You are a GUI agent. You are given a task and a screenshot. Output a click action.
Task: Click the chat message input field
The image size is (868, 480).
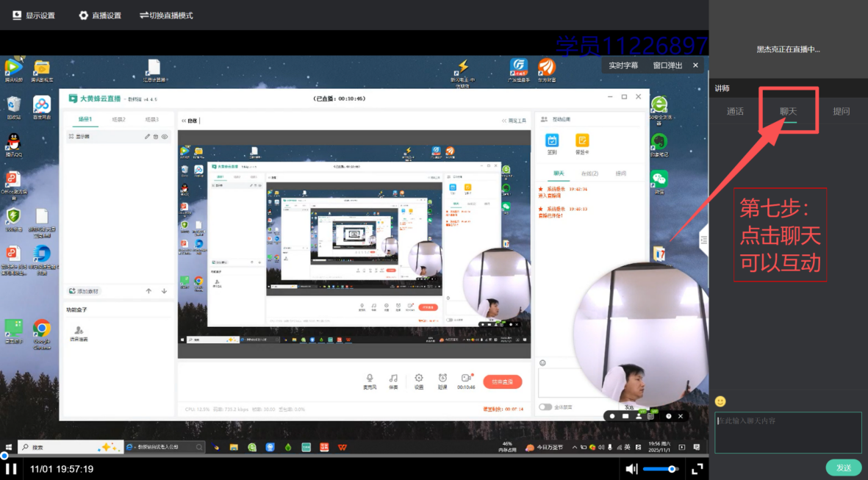(788, 432)
